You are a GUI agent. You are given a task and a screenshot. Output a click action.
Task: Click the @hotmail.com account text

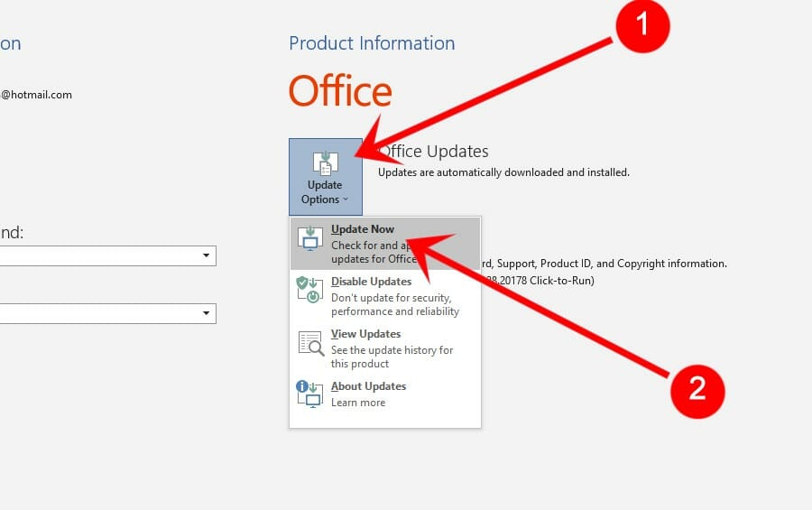pos(36,95)
